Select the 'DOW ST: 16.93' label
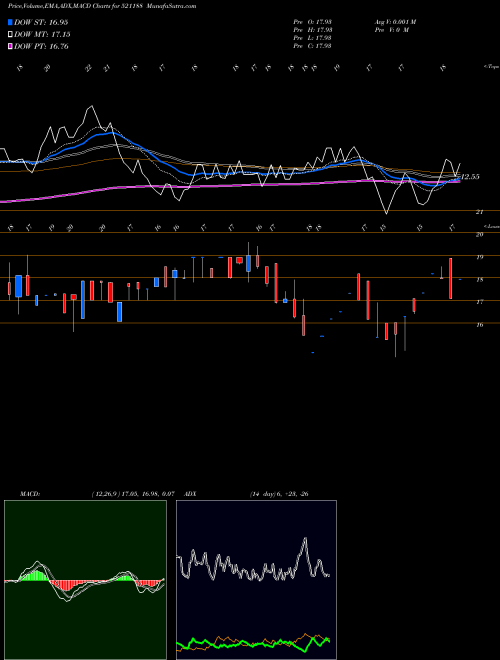 (41, 22)
